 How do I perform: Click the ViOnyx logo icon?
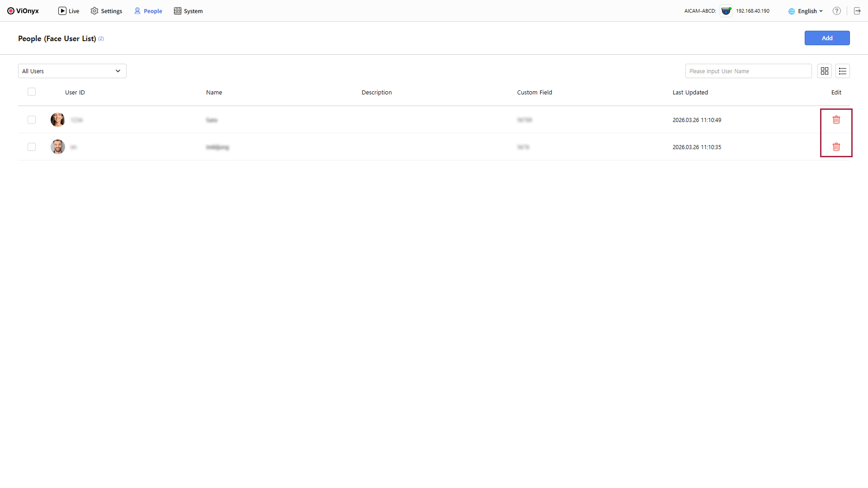(x=11, y=11)
